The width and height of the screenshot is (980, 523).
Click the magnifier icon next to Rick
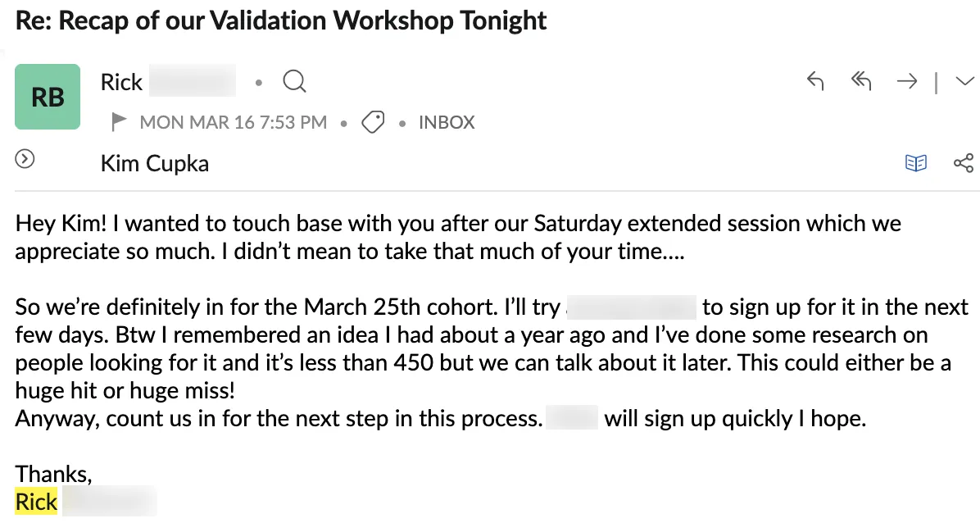pos(294,82)
